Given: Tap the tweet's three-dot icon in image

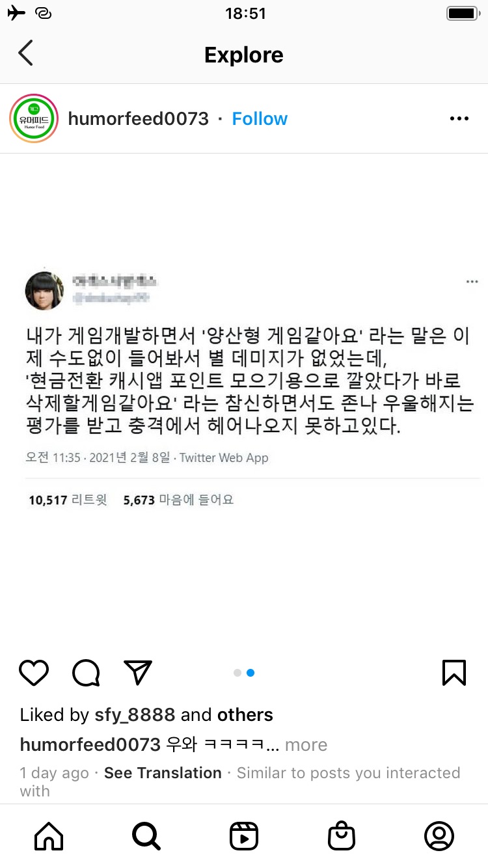Looking at the screenshot, I should click(472, 282).
